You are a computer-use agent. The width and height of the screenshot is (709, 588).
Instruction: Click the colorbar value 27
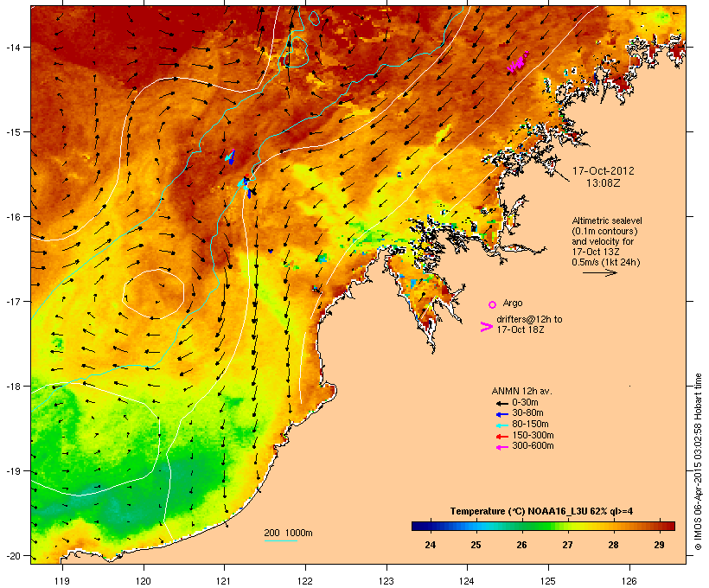(567, 545)
